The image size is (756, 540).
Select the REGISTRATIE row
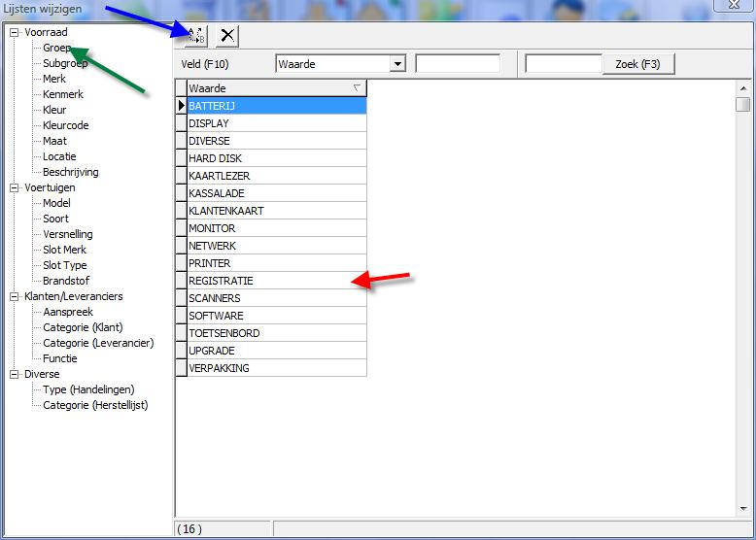[x=277, y=281]
